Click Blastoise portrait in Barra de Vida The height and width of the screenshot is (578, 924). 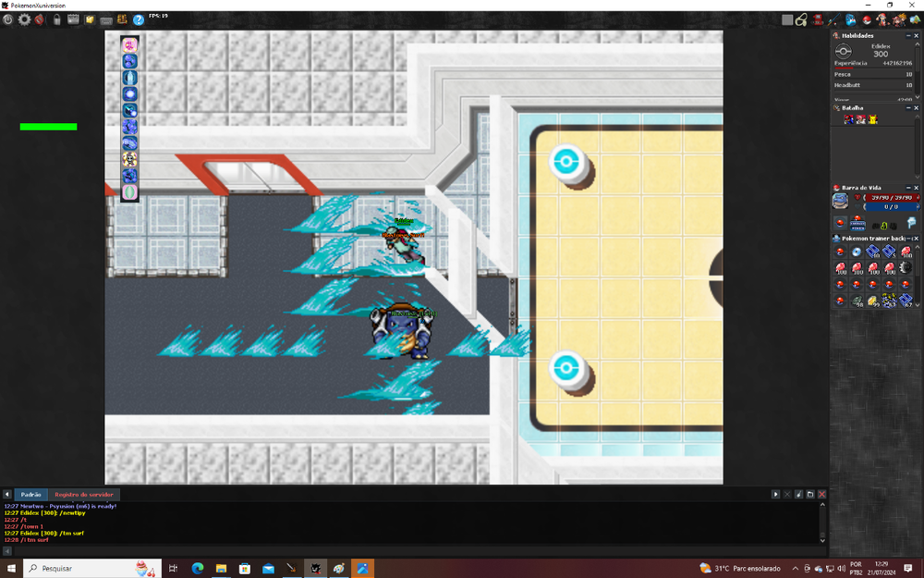pyautogui.click(x=839, y=201)
